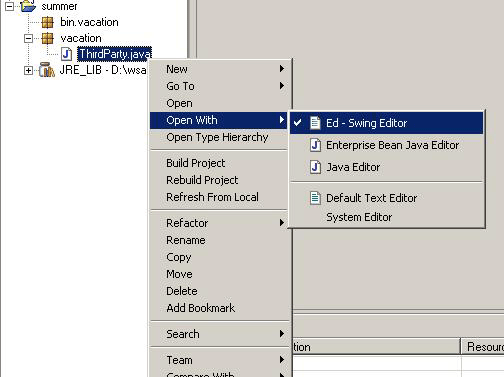The height and width of the screenshot is (377, 504).
Task: Click the ThirdParty.java file icon
Action: 66,54
